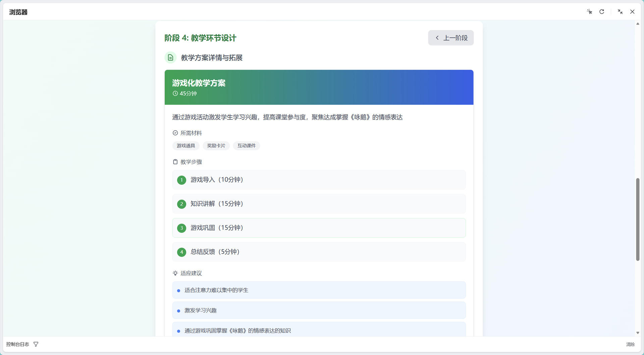Click the document icon beside 教学方案详情与拓展
Viewport: 644px width, 355px height.
[170, 58]
